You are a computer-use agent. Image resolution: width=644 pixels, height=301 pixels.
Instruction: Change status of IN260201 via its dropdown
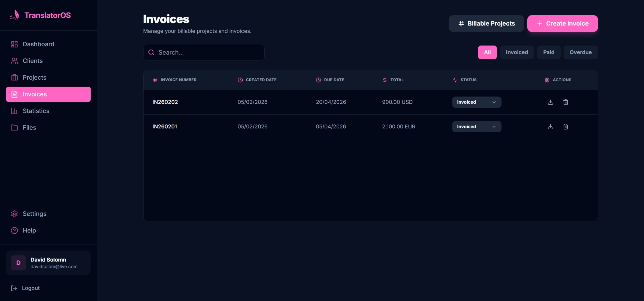476,127
